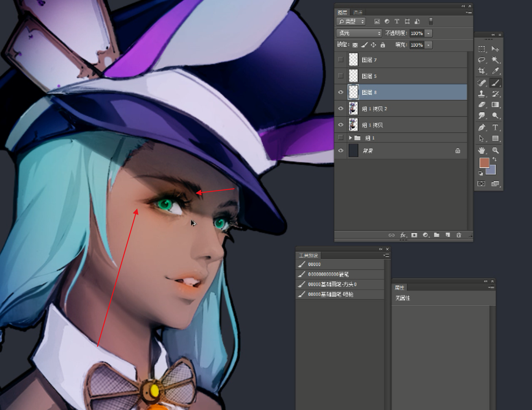532x410 pixels.
Task: Select the 组 1 拷贝 2 layer
Action: [x=401, y=109]
